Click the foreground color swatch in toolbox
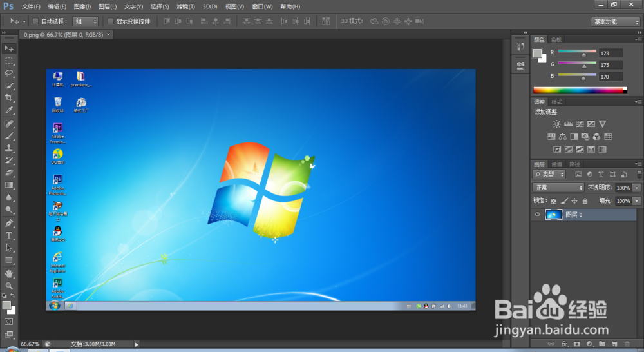This screenshot has width=644, height=352. click(6, 306)
